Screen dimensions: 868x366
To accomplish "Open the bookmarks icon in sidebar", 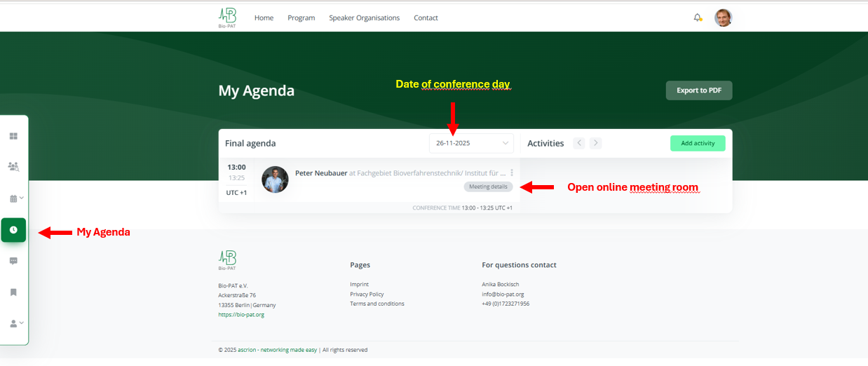I will (x=13, y=292).
